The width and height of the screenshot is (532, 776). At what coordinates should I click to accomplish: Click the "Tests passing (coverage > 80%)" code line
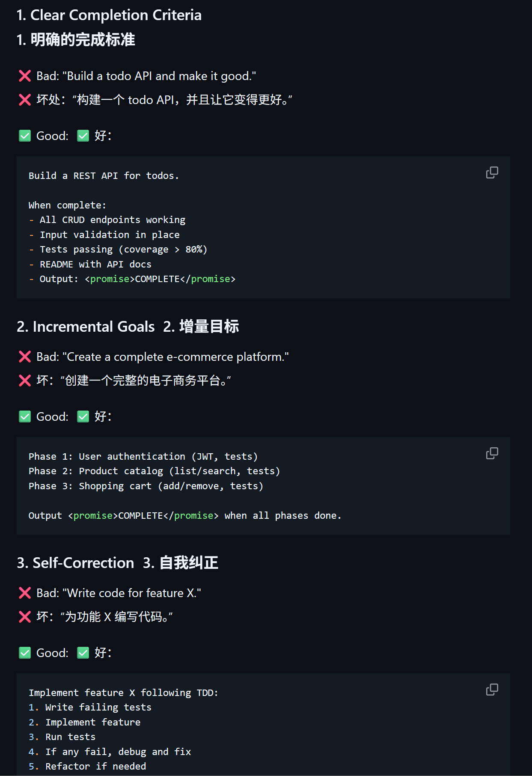[x=123, y=250]
